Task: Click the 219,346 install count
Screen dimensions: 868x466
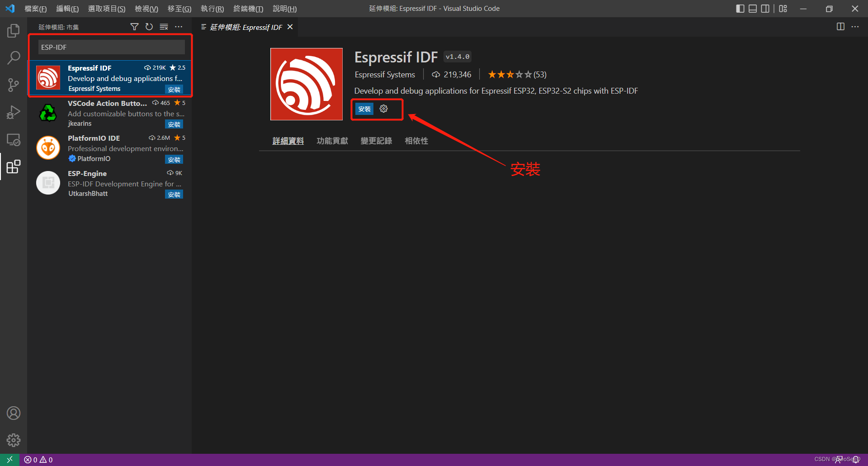Action: click(452, 75)
